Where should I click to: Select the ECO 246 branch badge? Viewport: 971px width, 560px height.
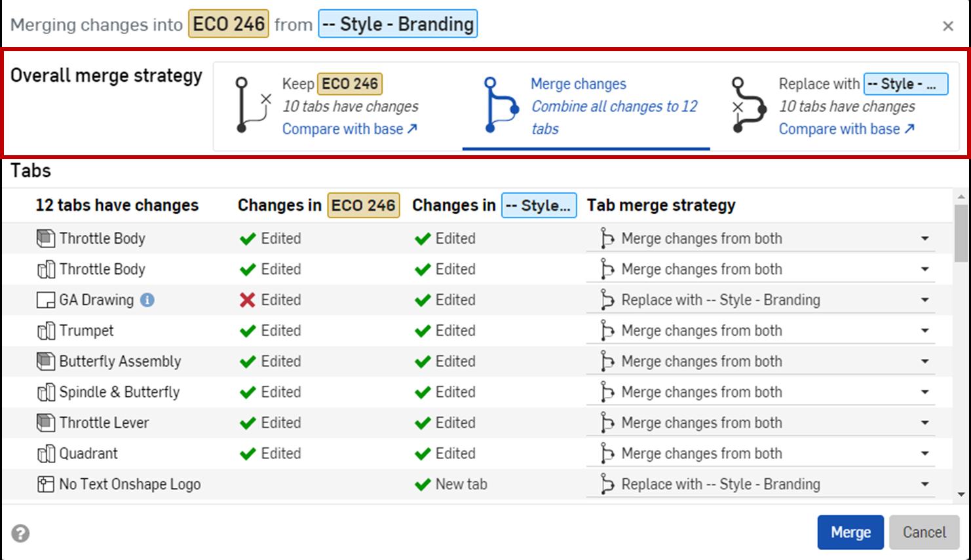coord(228,24)
